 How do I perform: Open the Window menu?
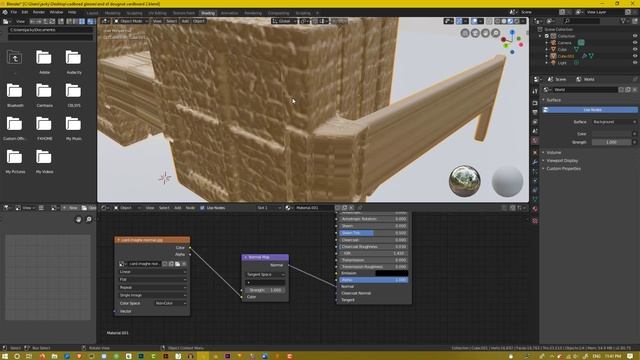(56, 12)
